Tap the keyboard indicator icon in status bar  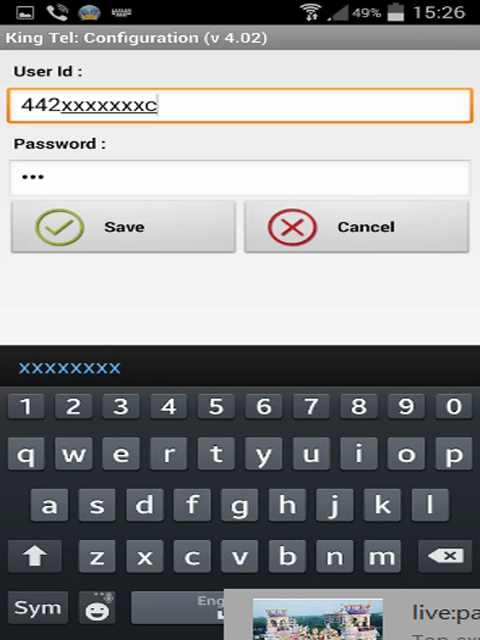click(121, 12)
